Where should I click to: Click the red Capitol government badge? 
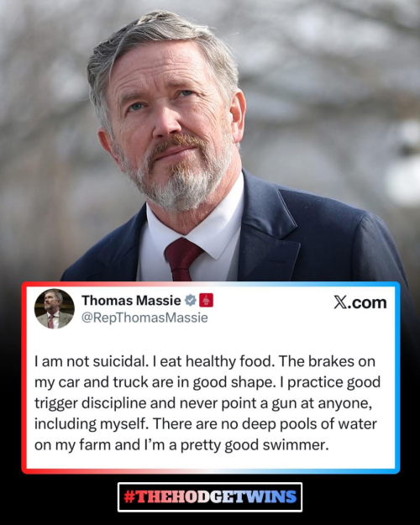point(207,301)
